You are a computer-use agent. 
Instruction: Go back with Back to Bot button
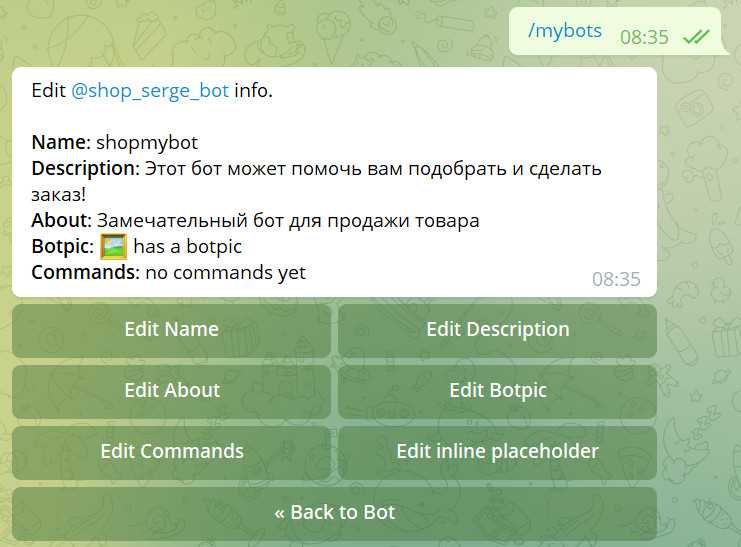pyautogui.click(x=335, y=513)
